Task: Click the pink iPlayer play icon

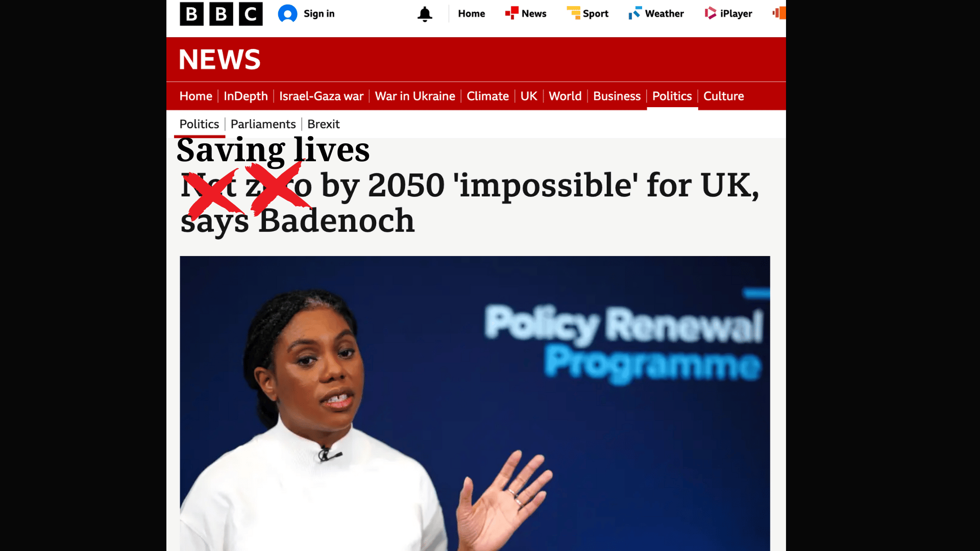Action: coord(710,13)
